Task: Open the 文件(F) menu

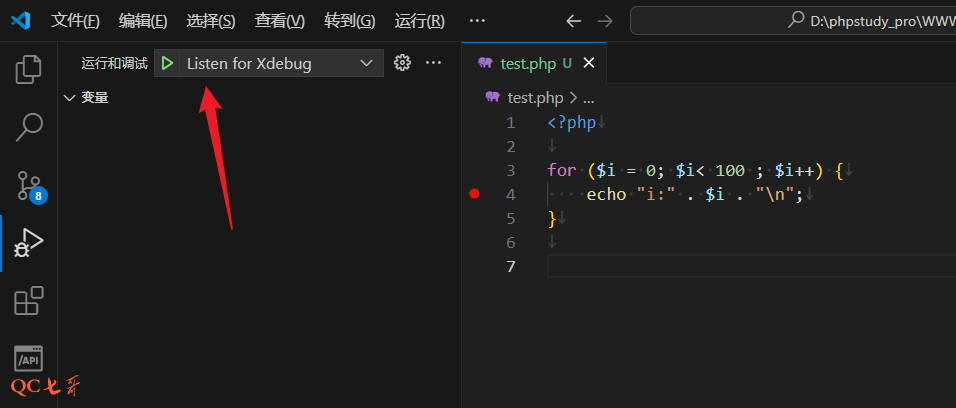Action: (75, 20)
